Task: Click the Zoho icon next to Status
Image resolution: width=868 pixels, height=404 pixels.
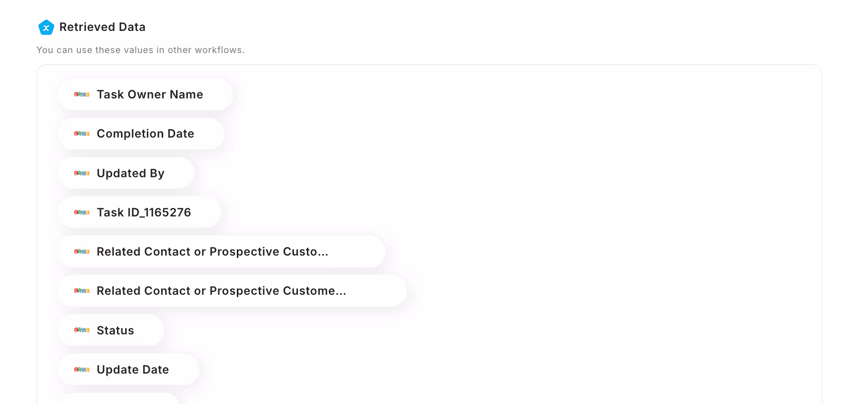Action: pyautogui.click(x=82, y=330)
